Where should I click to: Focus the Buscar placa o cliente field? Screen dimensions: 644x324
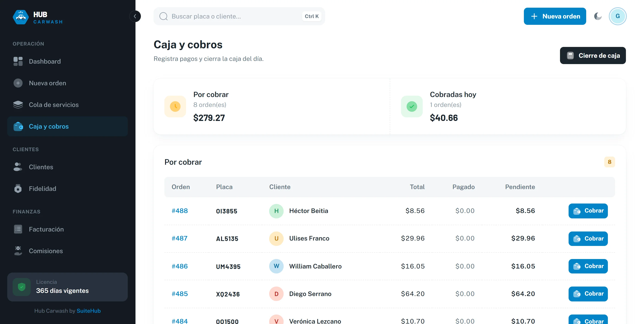click(x=239, y=16)
